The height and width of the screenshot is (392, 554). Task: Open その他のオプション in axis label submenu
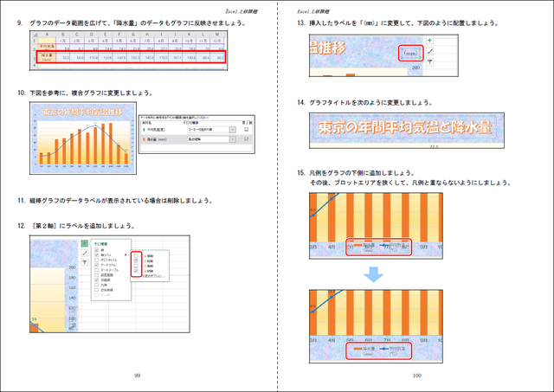click(154, 276)
